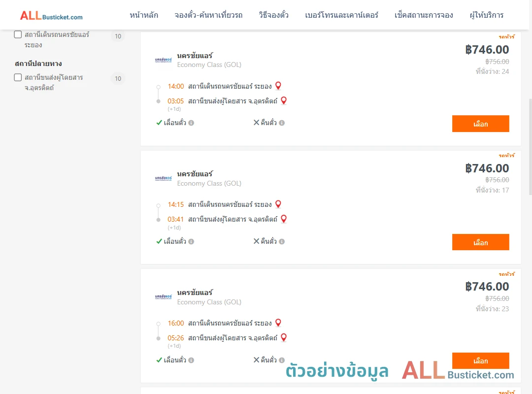Click the นครชัยแอร์ operator name on 16:00 trip

(x=195, y=293)
